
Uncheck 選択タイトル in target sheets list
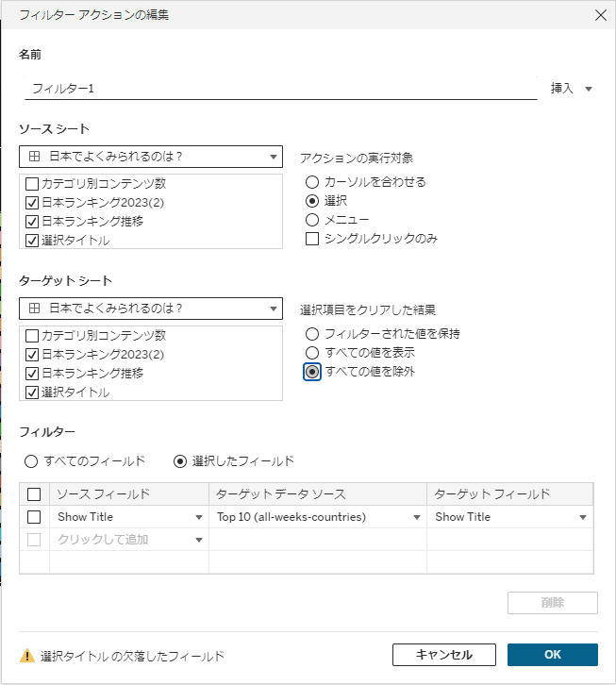click(32, 392)
